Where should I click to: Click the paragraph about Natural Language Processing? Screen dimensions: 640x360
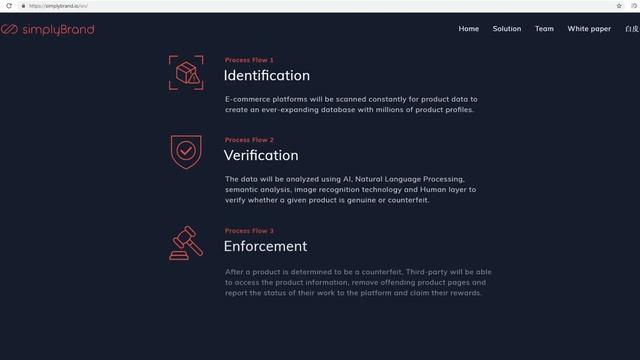pos(350,189)
